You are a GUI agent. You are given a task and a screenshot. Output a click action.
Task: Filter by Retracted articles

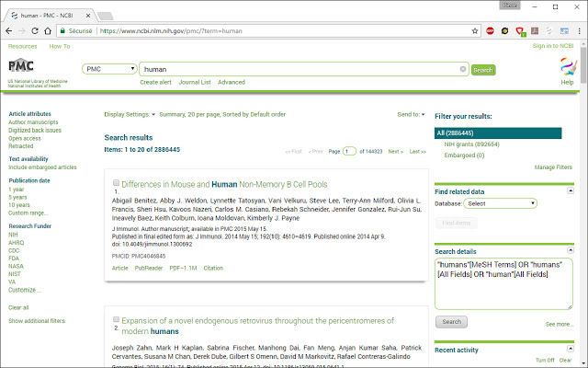pos(21,146)
